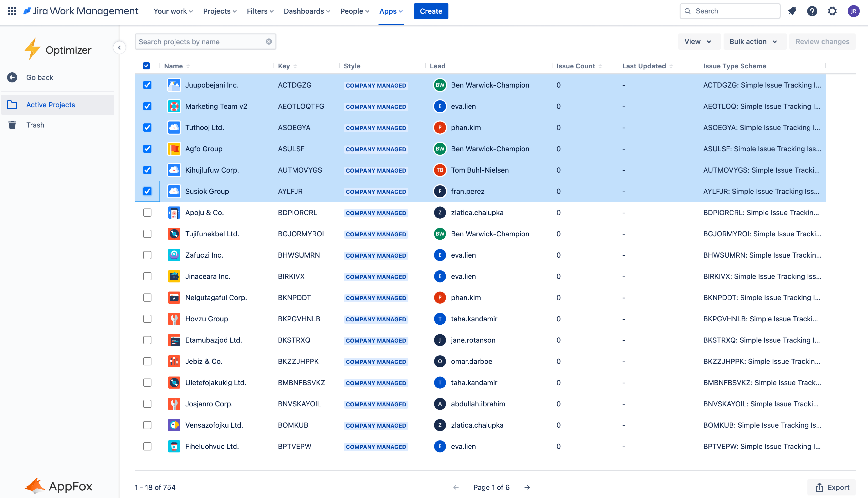This screenshot has height=498, width=868.
Task: Open the help question mark icon
Action: pyautogui.click(x=812, y=11)
